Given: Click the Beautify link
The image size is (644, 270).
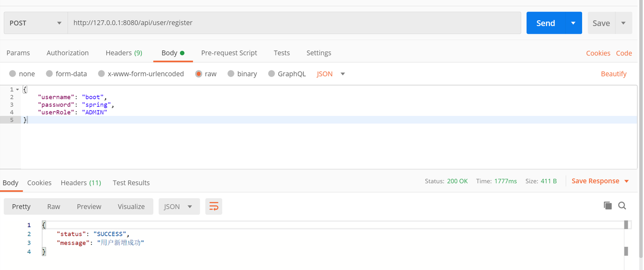Looking at the screenshot, I should pyautogui.click(x=613, y=74).
